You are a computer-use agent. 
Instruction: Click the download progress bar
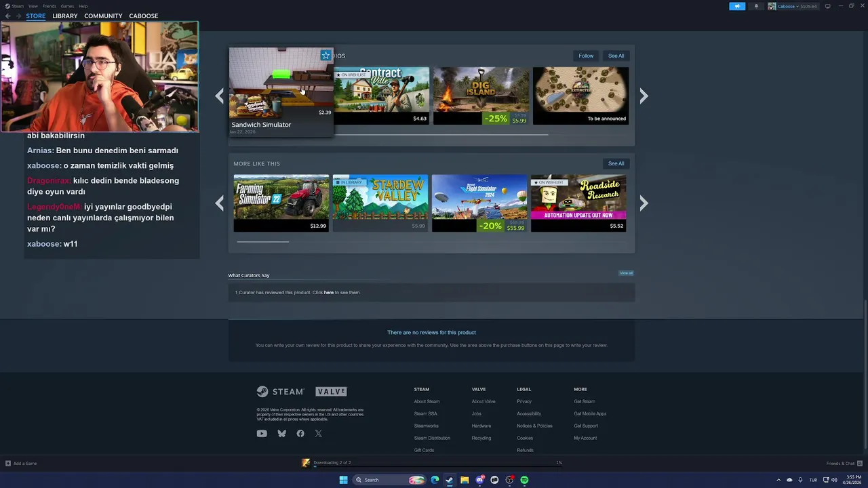tap(437, 466)
